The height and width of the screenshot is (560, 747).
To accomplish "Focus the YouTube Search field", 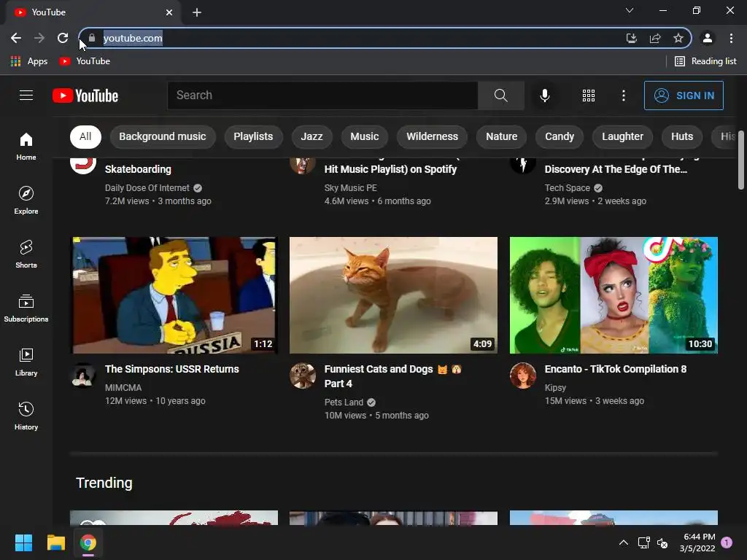I will (x=322, y=96).
